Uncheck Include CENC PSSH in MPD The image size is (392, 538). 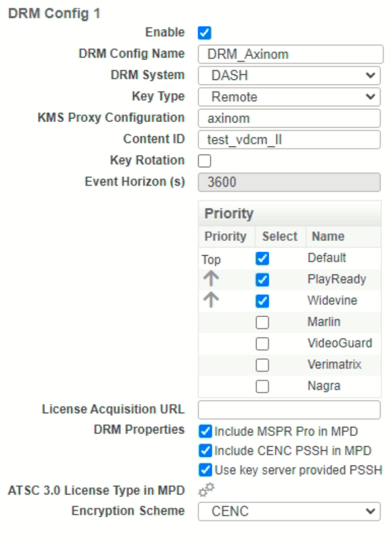coord(205,451)
